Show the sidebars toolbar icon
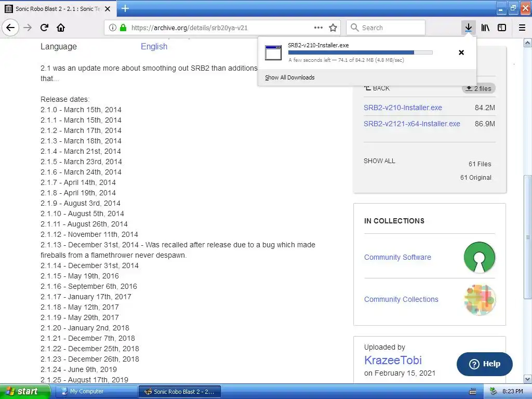Viewport: 532px width, 399px height. pos(502,28)
